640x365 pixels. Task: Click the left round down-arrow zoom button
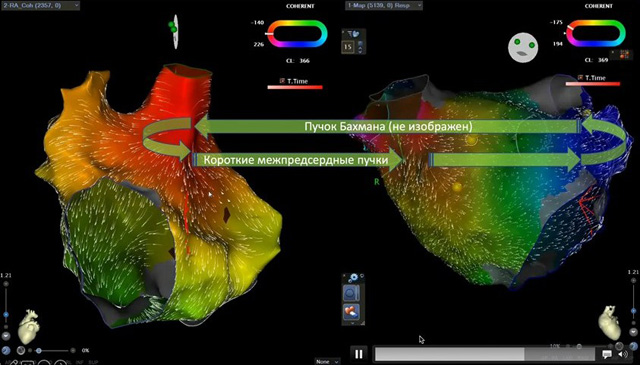(6, 336)
